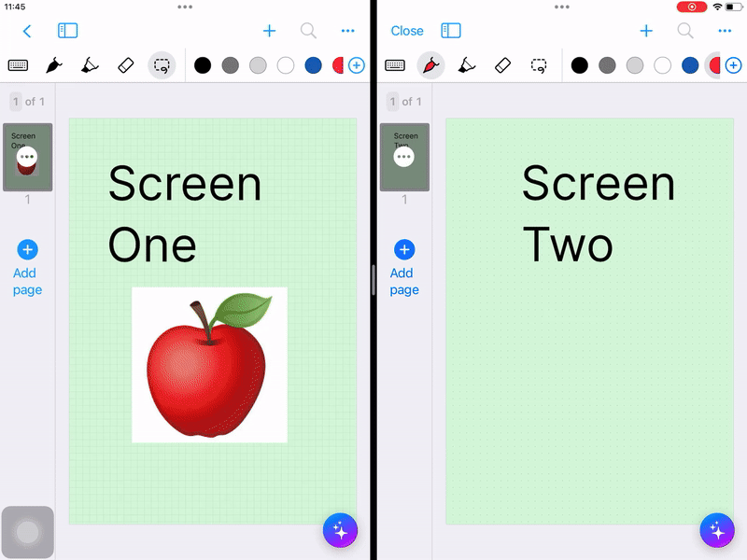This screenshot has width=747, height=560.
Task: Toggle the red pen tool in right window
Action: coord(430,65)
